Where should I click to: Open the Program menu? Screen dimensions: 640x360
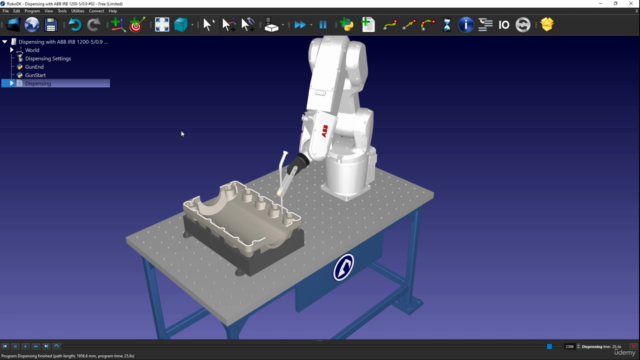click(32, 11)
